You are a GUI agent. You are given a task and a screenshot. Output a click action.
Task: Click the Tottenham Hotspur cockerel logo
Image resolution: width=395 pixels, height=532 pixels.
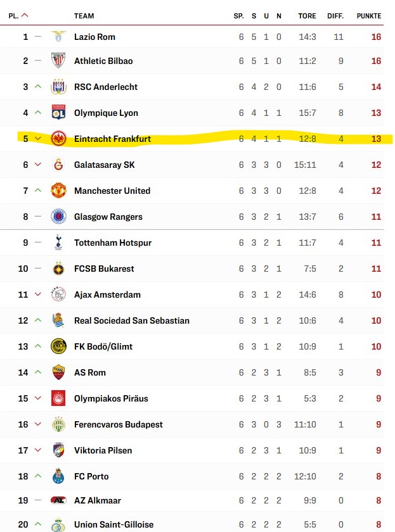[x=58, y=243]
